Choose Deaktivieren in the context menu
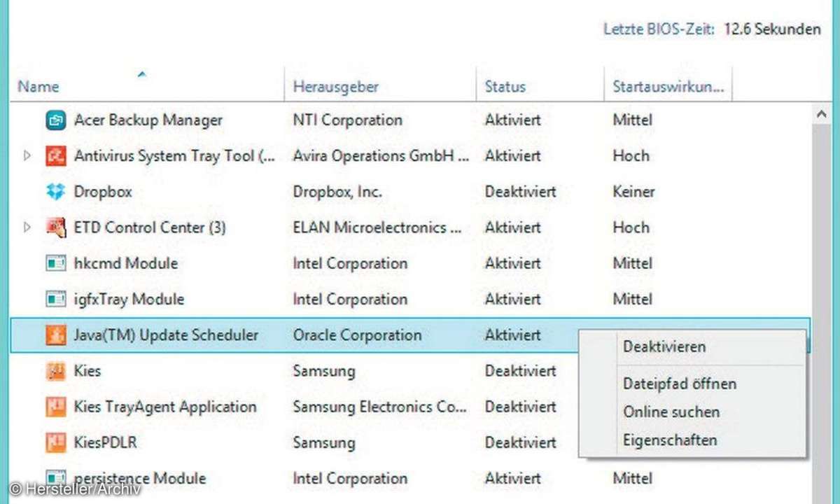Viewport: 840px width, 504px height. click(664, 346)
